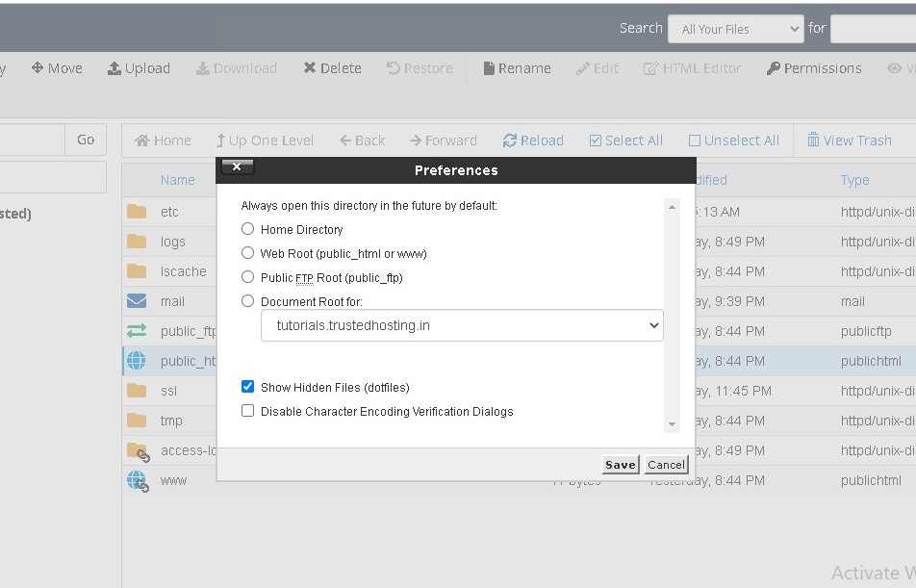Click the Edit pencil toolbar item
The width and height of the screenshot is (916, 588).
(597, 68)
